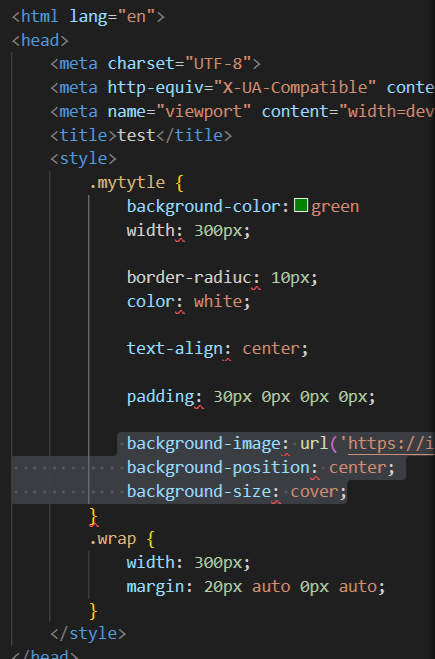
Task: Click the 'background-color' property name
Action: [x=204, y=207]
